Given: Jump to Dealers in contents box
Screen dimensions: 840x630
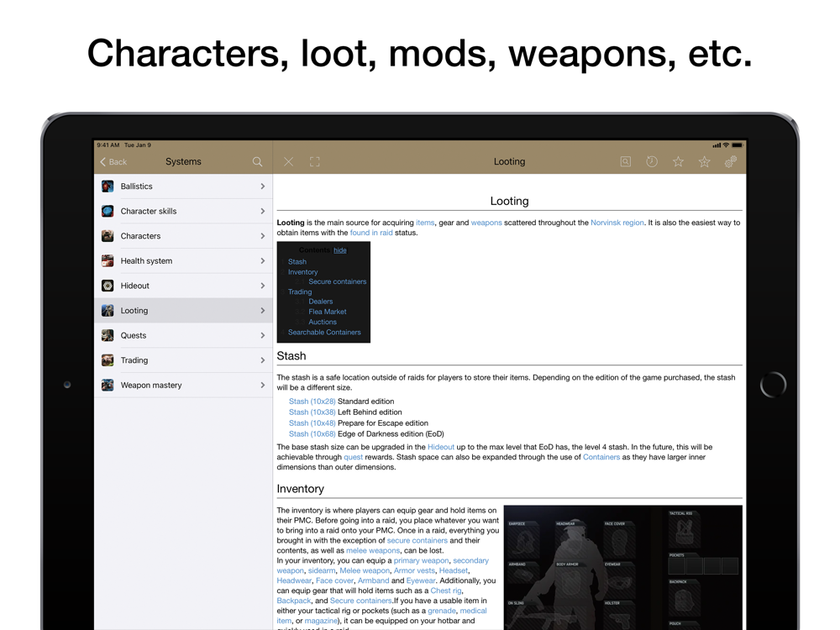Looking at the screenshot, I should 320,302.
